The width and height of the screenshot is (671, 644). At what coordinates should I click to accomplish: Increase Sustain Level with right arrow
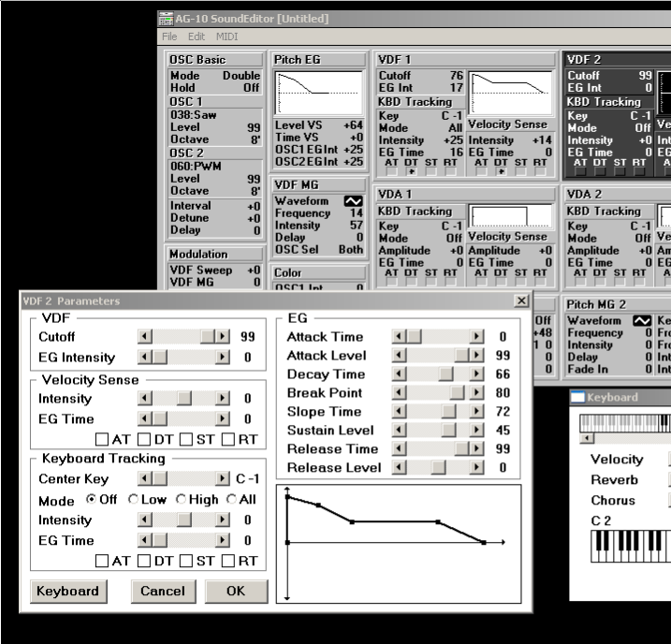(x=476, y=430)
